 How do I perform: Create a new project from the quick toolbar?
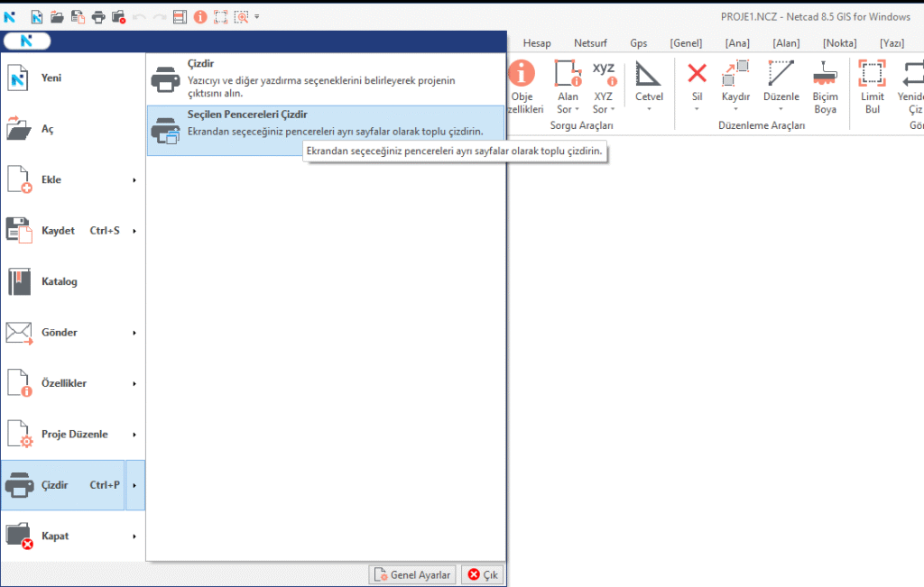click(36, 17)
